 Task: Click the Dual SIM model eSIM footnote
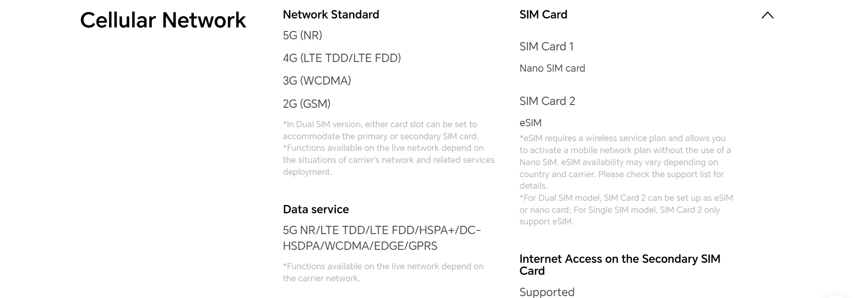(x=626, y=210)
